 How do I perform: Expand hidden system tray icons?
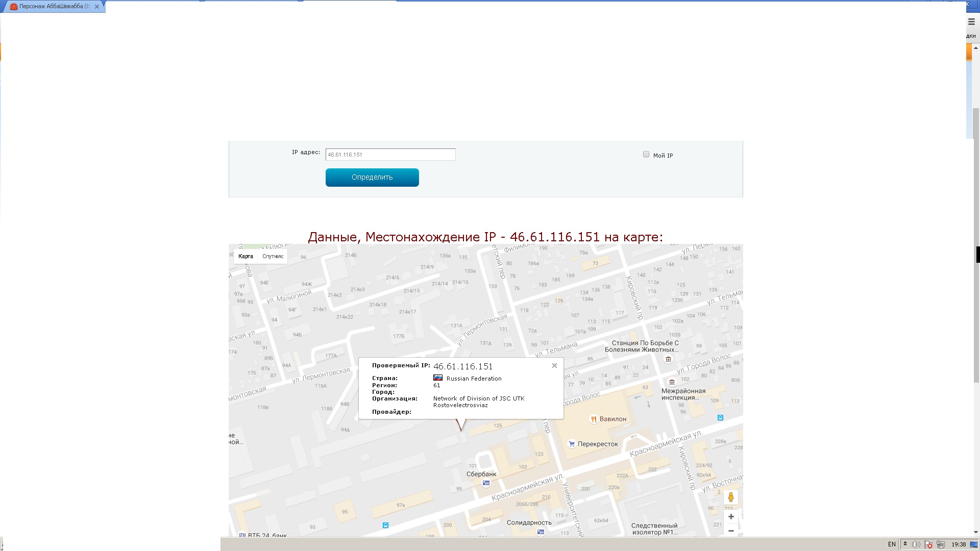(905, 544)
